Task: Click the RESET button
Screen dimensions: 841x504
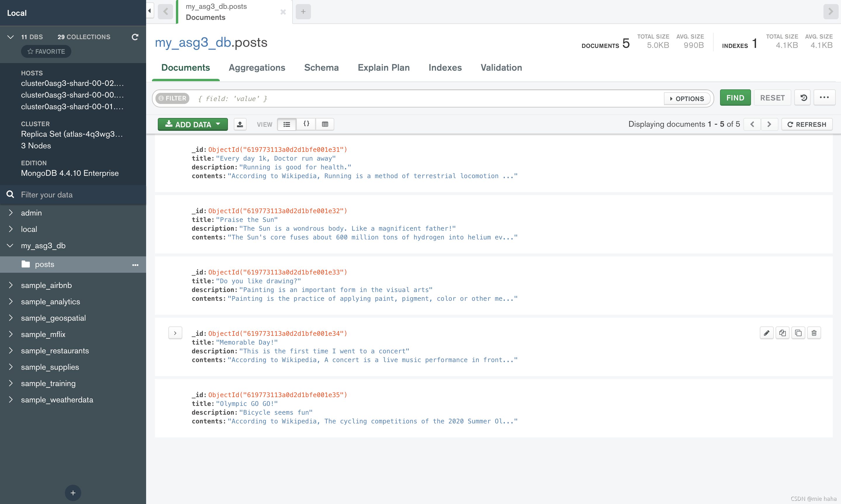Action: pos(772,98)
